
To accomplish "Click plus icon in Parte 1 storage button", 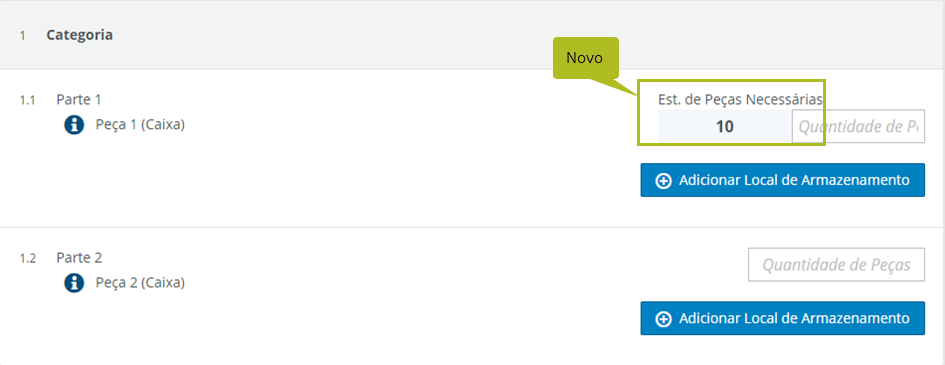I will point(664,180).
